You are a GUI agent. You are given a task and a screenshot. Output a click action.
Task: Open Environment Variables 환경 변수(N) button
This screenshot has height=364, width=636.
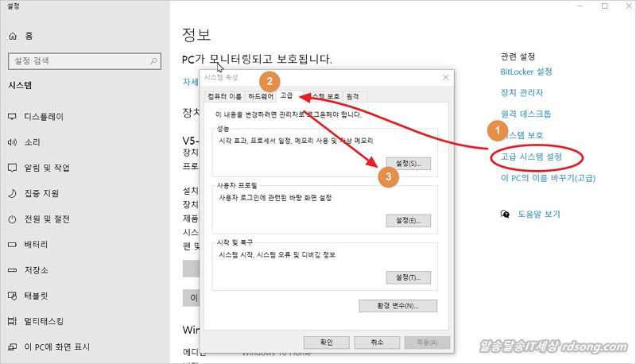[x=398, y=306]
